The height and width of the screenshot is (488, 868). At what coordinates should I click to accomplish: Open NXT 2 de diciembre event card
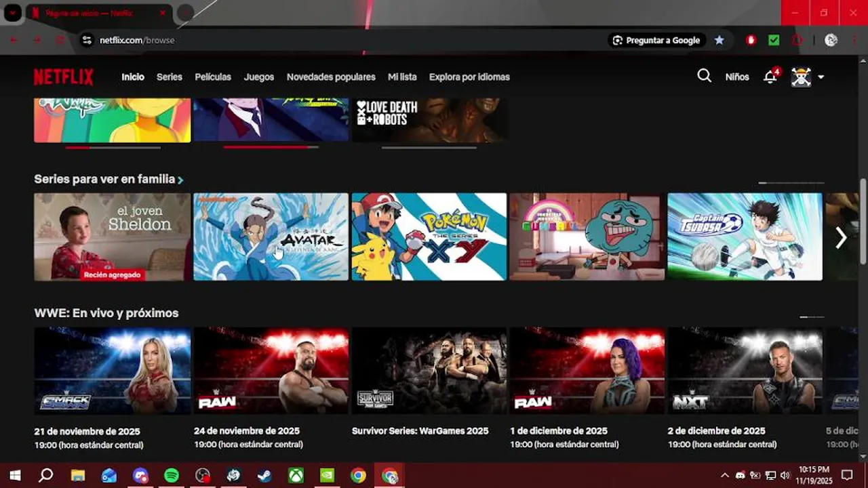pyautogui.click(x=745, y=371)
